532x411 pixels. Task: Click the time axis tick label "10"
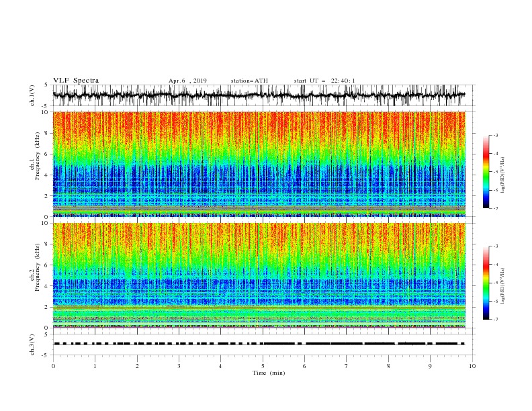tap(472, 366)
